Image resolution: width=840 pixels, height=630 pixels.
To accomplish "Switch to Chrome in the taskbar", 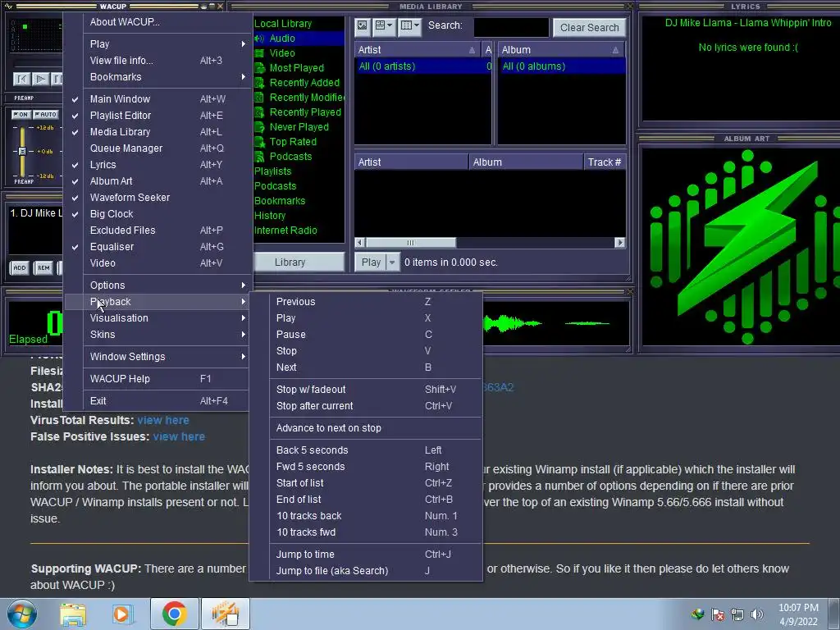I will click(x=174, y=614).
